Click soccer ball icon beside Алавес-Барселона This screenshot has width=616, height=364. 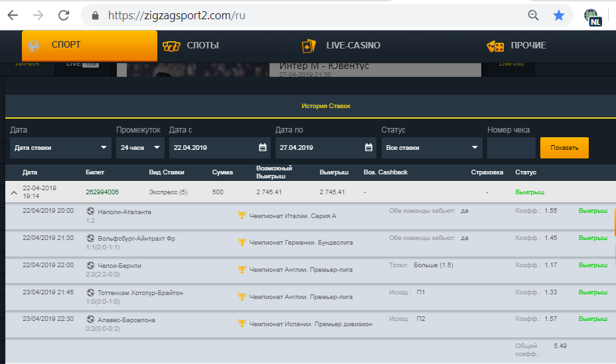pyautogui.click(x=90, y=320)
